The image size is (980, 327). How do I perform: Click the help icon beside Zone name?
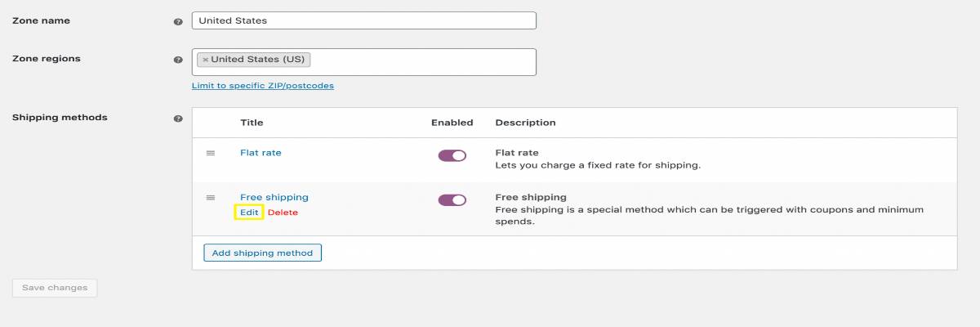pyautogui.click(x=178, y=21)
